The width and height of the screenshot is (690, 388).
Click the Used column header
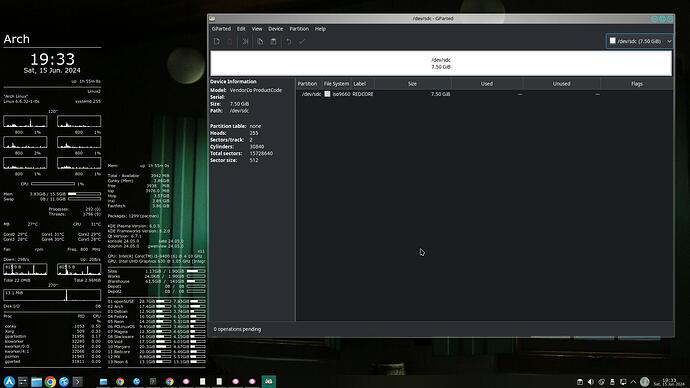[487, 84]
